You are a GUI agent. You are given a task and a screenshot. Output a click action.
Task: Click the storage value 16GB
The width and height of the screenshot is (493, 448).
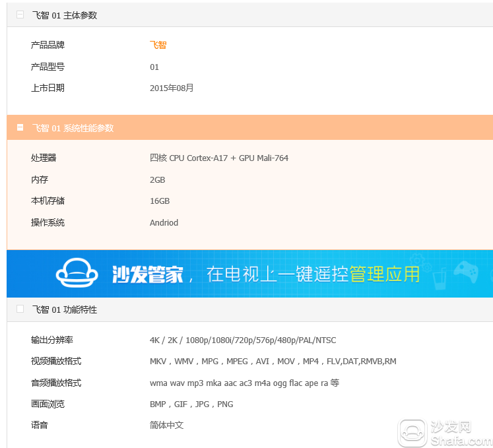160,201
